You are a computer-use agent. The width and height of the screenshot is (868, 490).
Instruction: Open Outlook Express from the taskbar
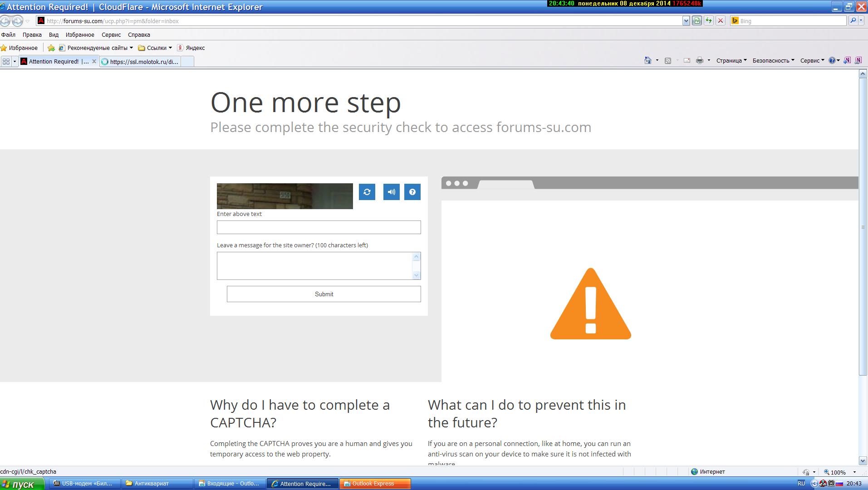[375, 484]
